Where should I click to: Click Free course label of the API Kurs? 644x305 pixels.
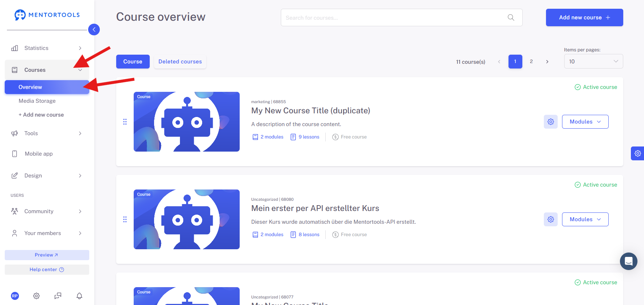tap(349, 235)
